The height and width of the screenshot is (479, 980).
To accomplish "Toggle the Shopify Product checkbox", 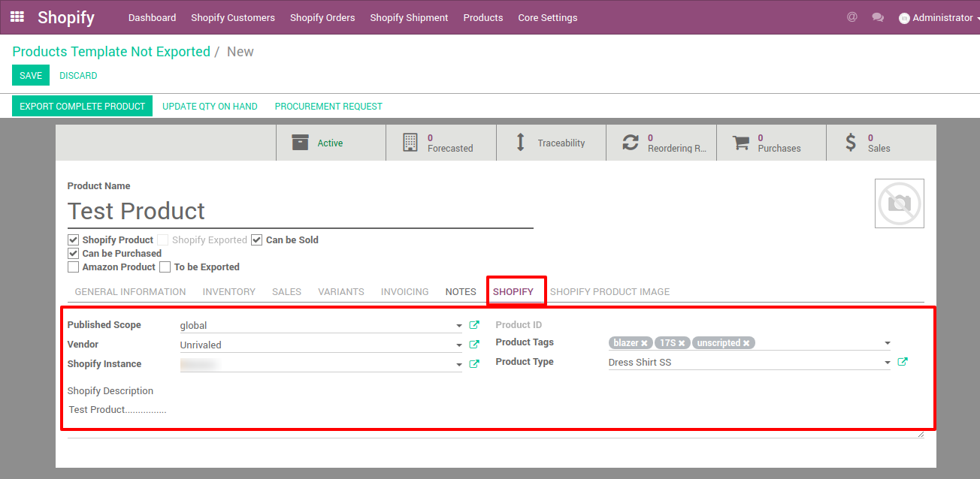I will 73,240.
